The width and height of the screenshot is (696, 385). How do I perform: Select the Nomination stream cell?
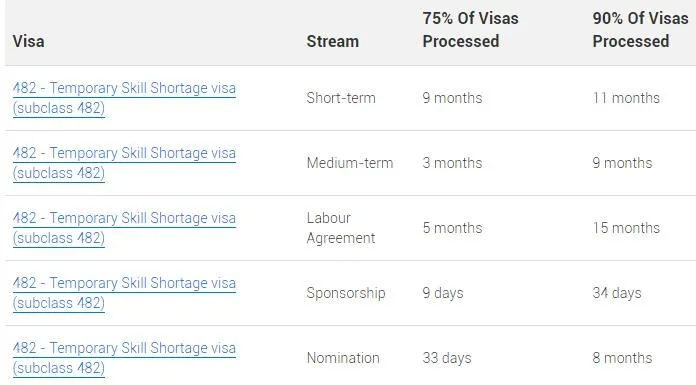point(343,358)
